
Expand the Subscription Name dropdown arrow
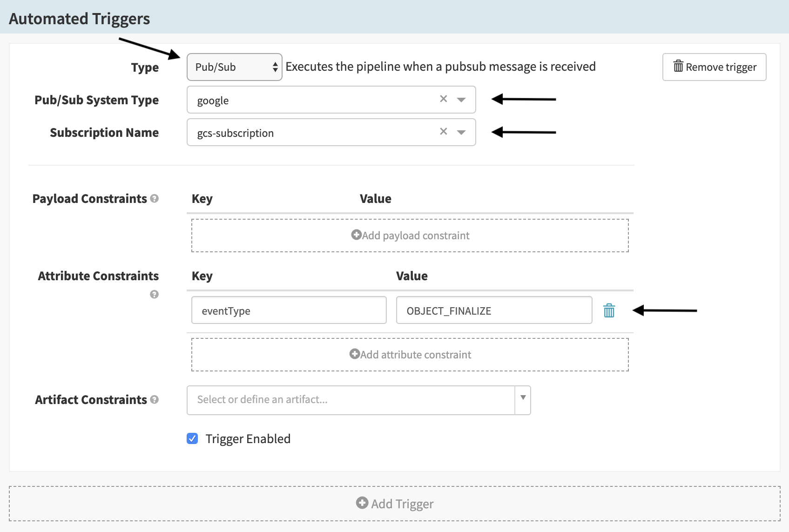click(x=461, y=132)
